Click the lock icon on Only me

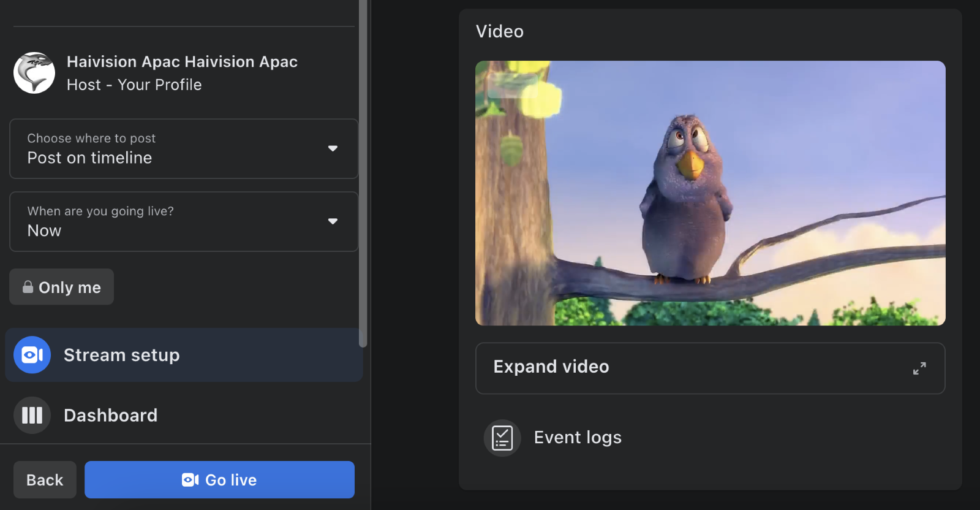[x=28, y=287]
